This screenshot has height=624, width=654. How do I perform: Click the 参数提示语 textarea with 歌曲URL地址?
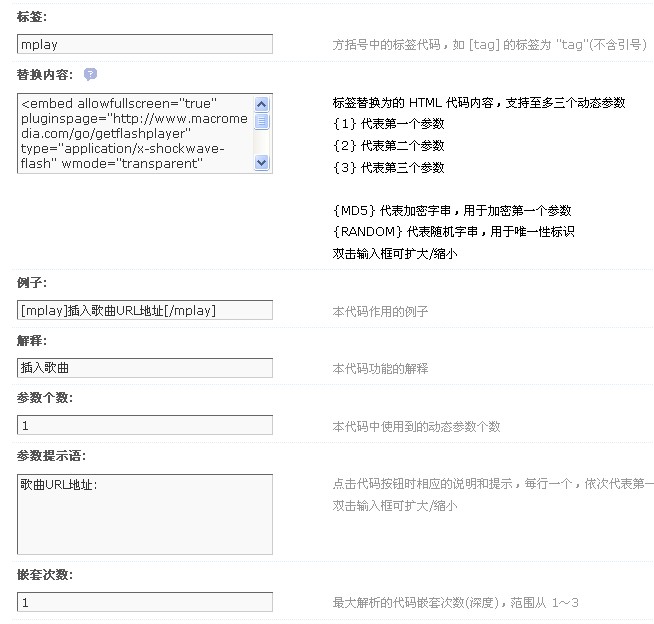click(x=145, y=514)
